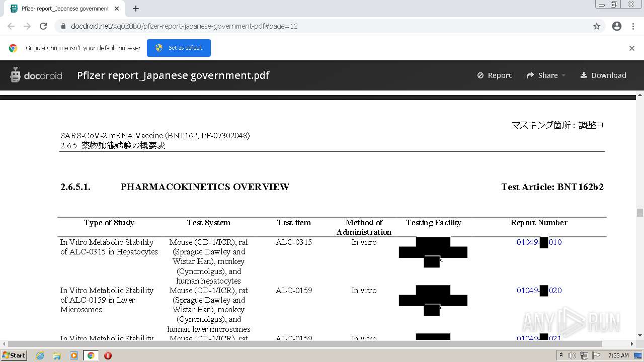The width and height of the screenshot is (644, 362).
Task: Click the Type of Study column header
Action: 109,223
